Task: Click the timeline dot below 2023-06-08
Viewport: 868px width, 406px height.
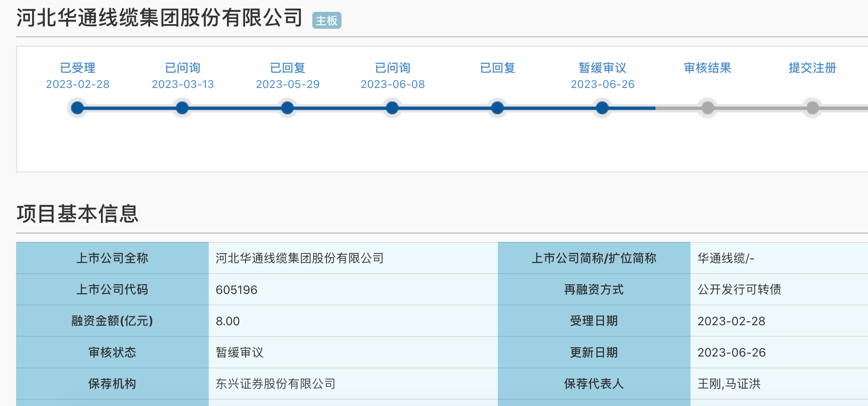Action: click(x=392, y=108)
